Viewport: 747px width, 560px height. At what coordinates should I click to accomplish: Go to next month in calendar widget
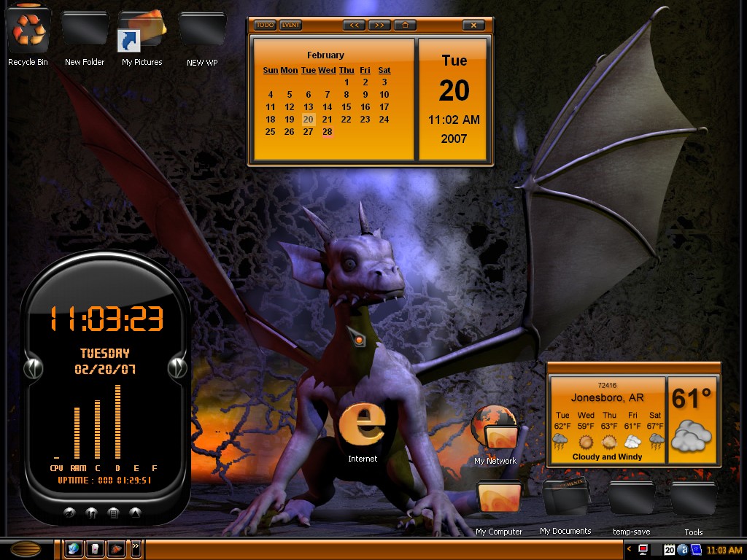pos(379,26)
